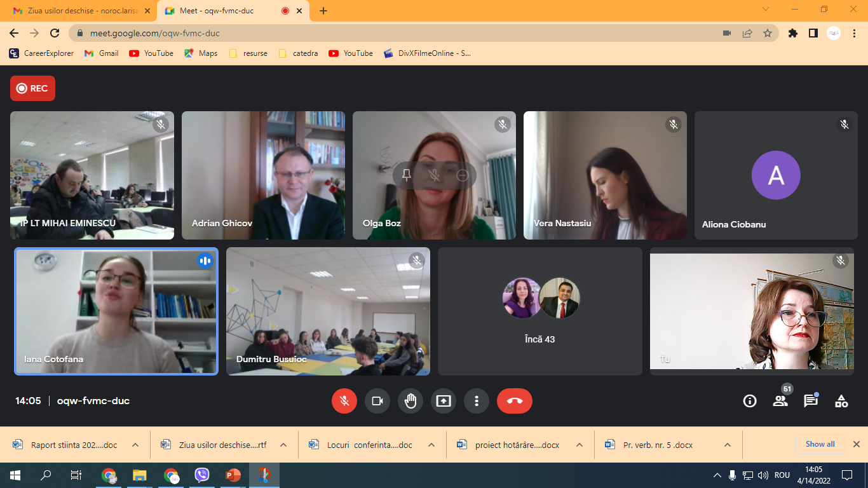868x488 pixels.
Task: Expand options for Pr. verb. nr. 5 download
Action: (x=728, y=445)
